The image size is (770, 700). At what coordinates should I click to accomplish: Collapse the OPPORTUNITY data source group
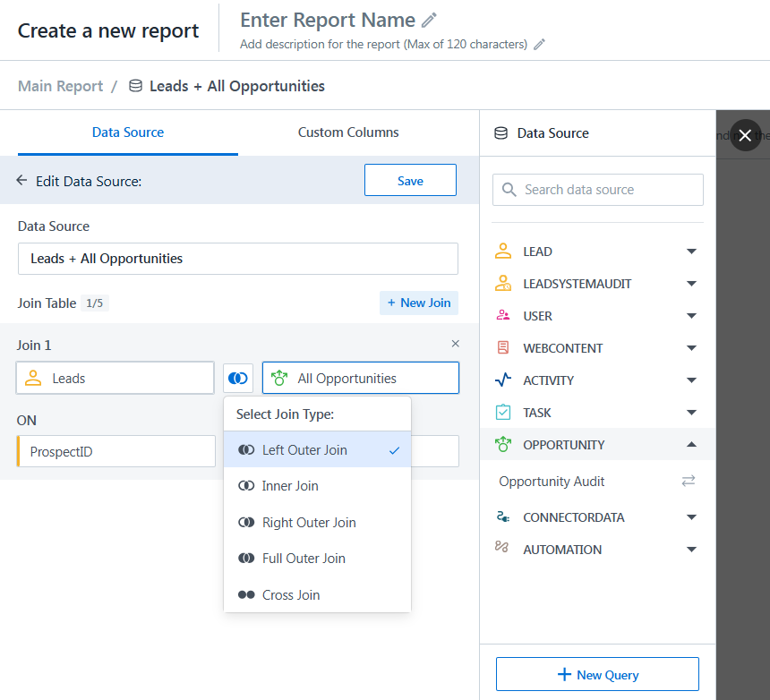pos(690,445)
